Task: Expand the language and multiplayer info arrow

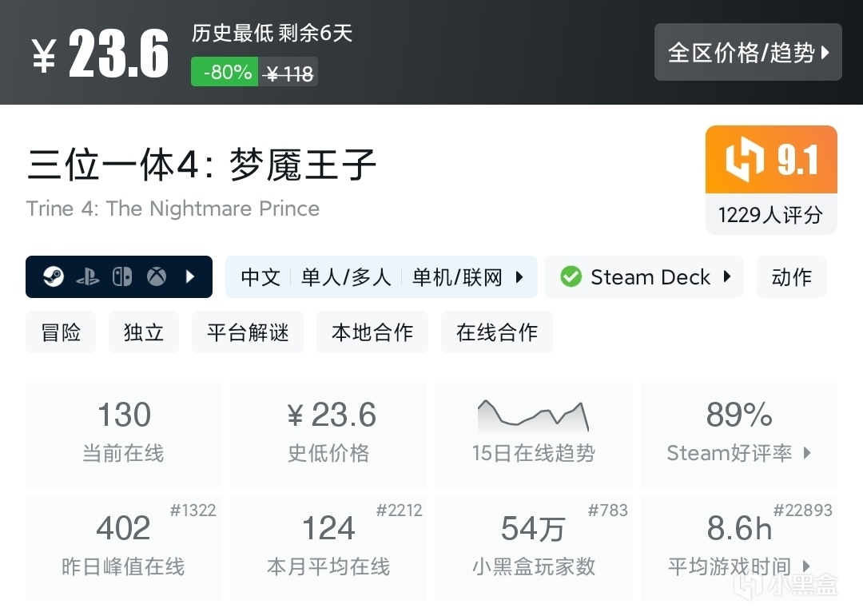Action: [519, 277]
